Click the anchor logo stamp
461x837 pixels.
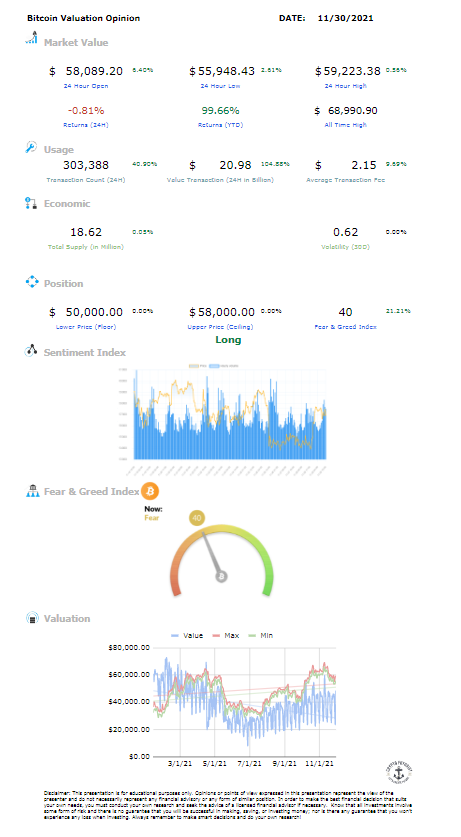399,772
